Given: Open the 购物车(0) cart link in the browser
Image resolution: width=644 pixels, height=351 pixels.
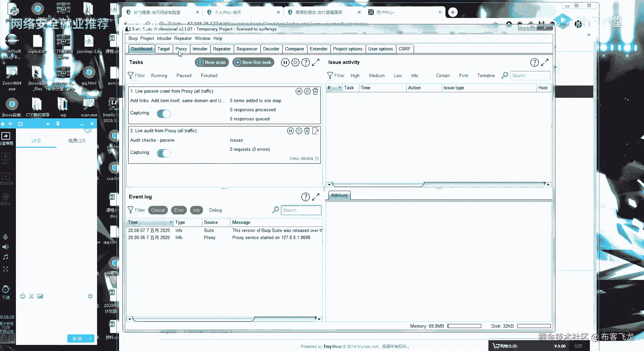Looking at the screenshot, I should pyautogui.click(x=506, y=346).
